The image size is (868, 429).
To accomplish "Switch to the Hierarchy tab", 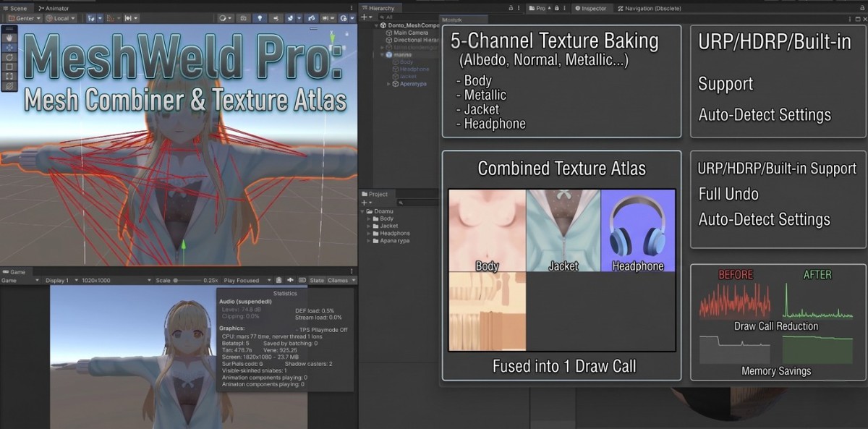I will click(381, 8).
